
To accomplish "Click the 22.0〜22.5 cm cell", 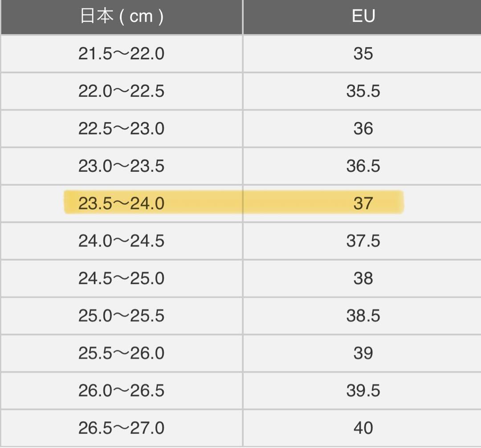I will 121,91.
